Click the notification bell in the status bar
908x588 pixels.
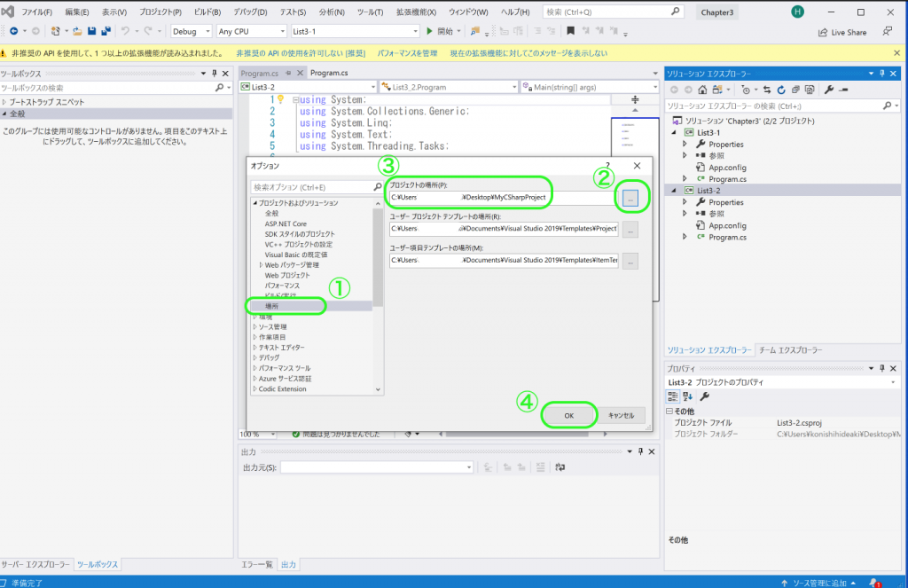(874, 583)
